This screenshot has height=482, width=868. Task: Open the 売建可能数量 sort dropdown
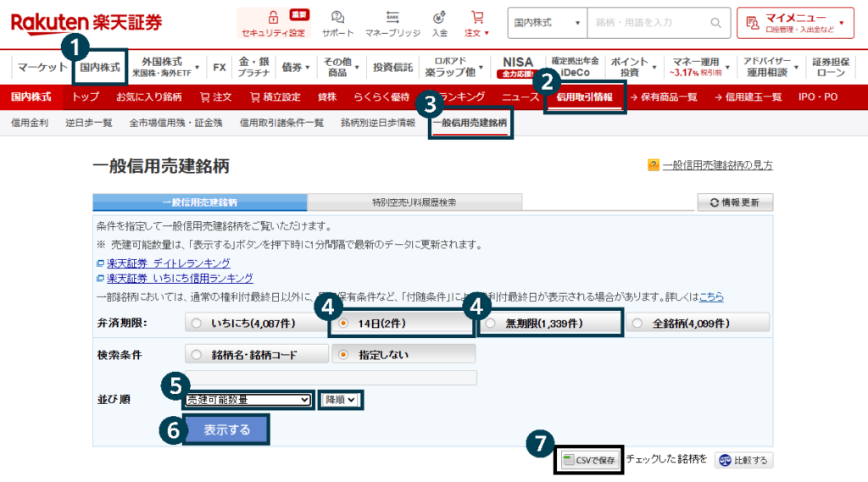coord(248,400)
